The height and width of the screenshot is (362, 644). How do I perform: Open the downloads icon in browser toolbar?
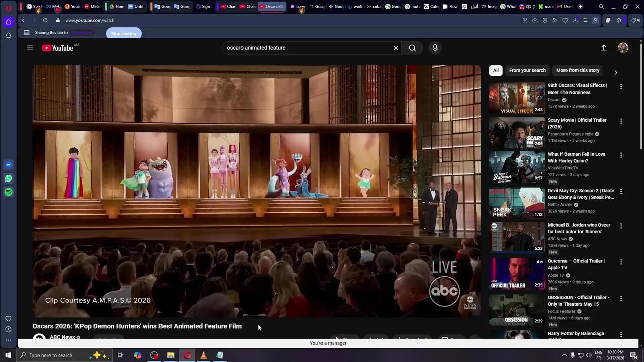pyautogui.click(x=575, y=20)
